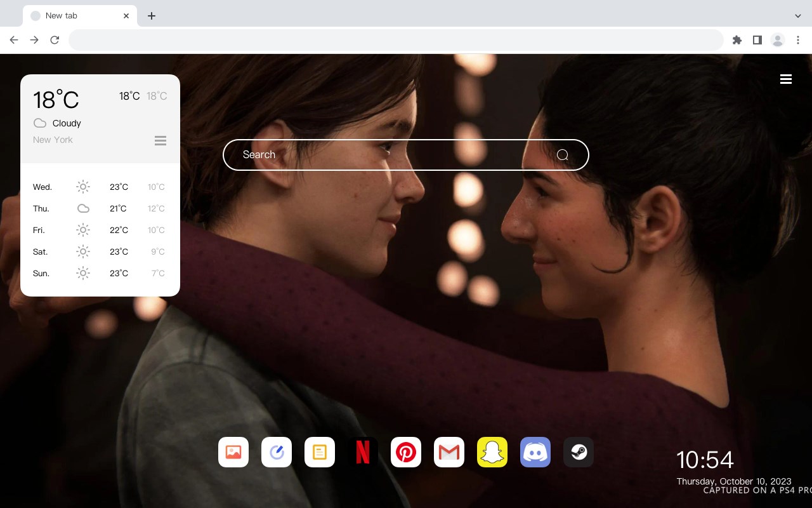The width and height of the screenshot is (812, 508).
Task: Open the blue checkmark tasks shortcut icon
Action: point(277,452)
